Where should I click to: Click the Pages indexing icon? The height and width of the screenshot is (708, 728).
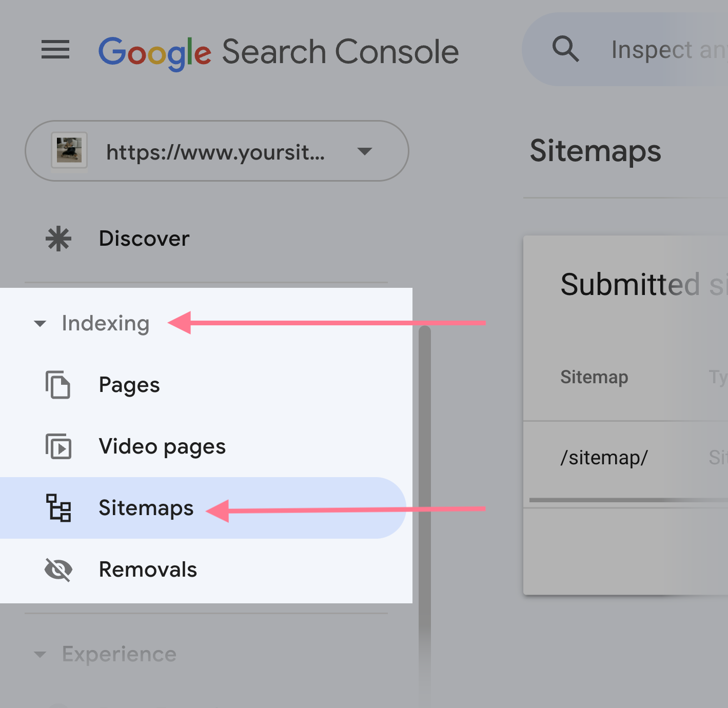click(x=58, y=385)
